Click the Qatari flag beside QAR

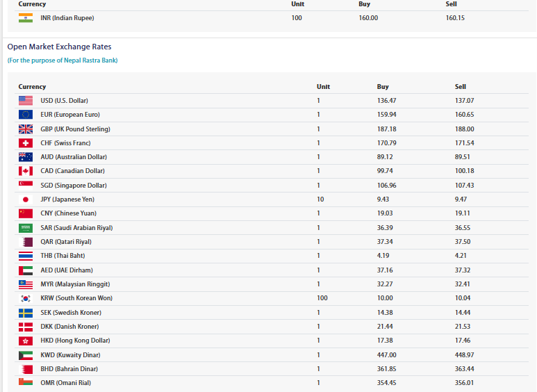click(26, 242)
